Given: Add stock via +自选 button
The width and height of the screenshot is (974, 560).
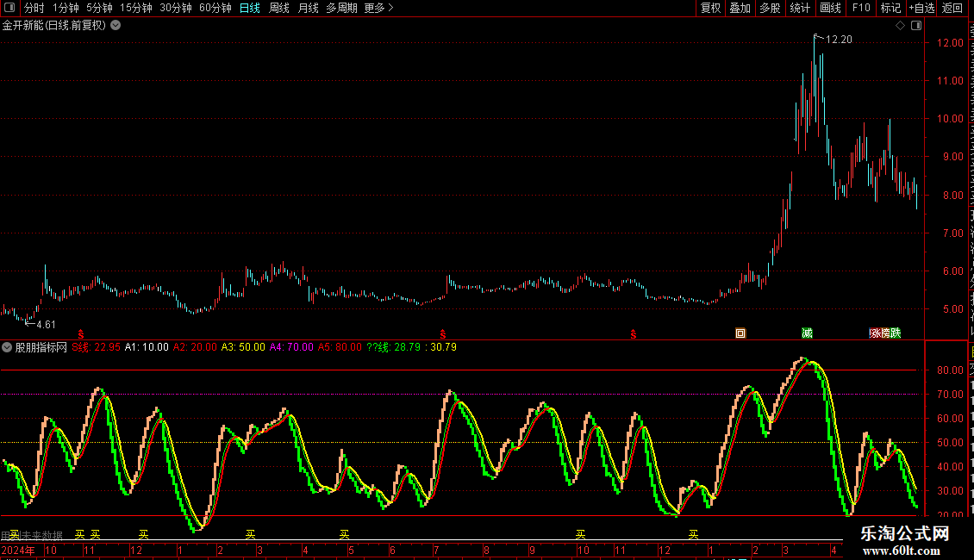Looking at the screenshot, I should [921, 8].
